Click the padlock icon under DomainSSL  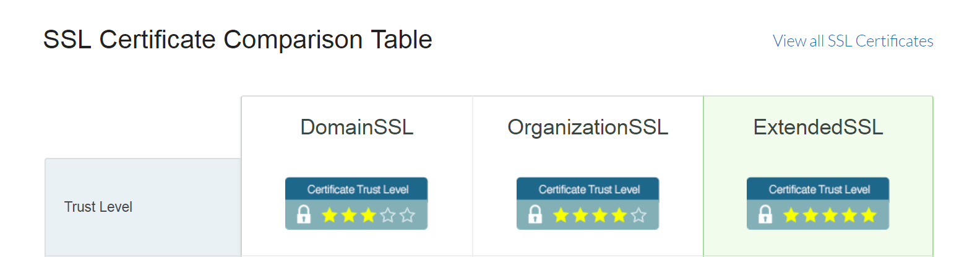pyautogui.click(x=304, y=214)
